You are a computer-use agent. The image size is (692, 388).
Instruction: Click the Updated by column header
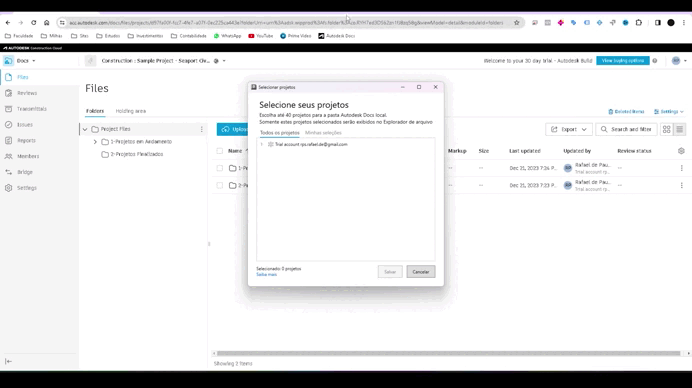click(577, 151)
